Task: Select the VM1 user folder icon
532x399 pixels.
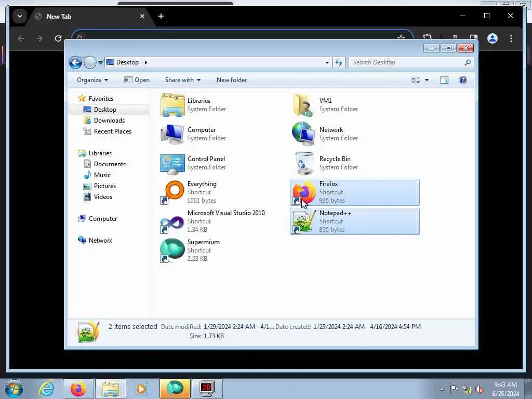Action: tap(303, 105)
